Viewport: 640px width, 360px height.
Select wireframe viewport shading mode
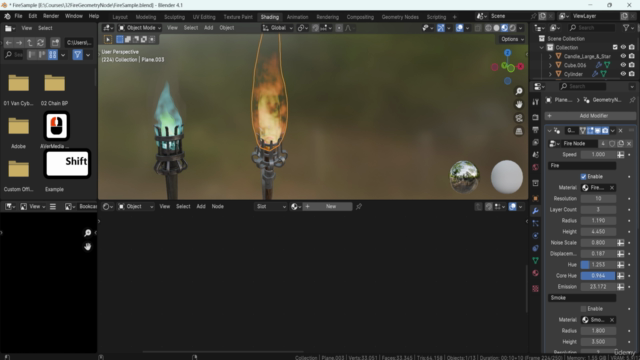coord(489,28)
